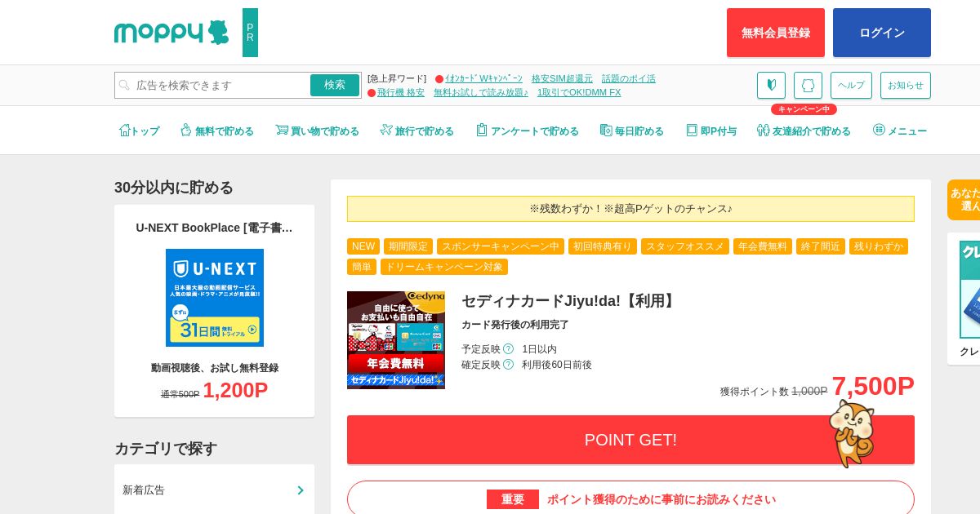This screenshot has height=514, width=980.
Task: Click the help question icon beside 確定反映
Action: point(508,364)
